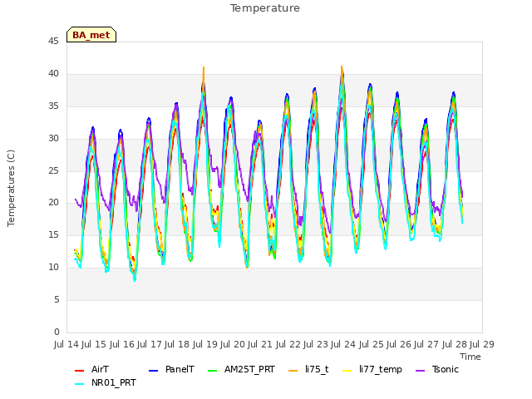Select the Tsonic legend label
The height and width of the screenshot is (399, 532).
(446, 369)
